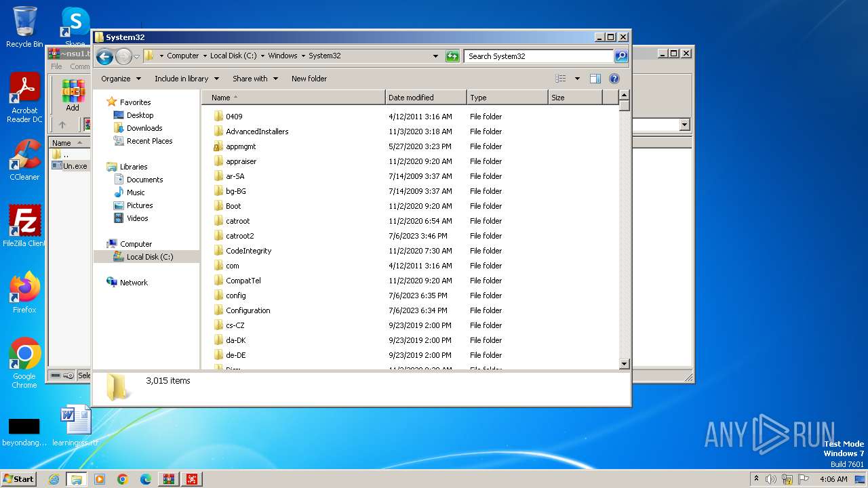The image size is (868, 488).
Task: Select Windows in the address breadcrumb
Action: (282, 56)
